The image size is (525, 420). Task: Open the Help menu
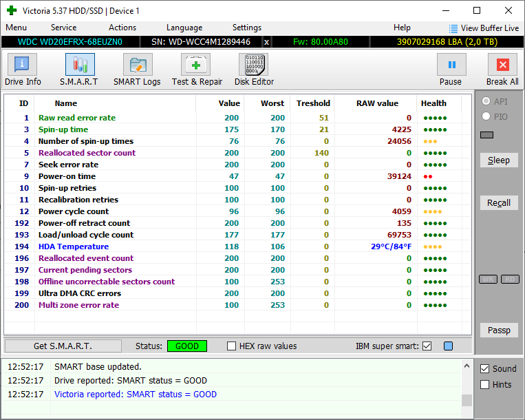tap(402, 28)
